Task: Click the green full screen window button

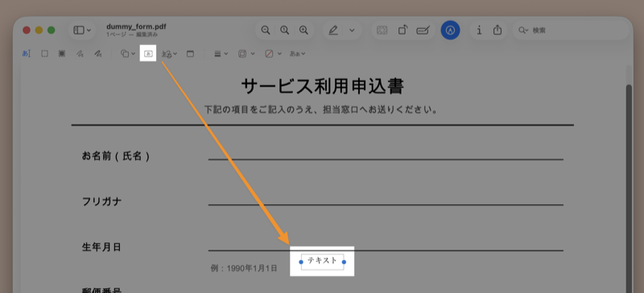Action: pyautogui.click(x=51, y=30)
